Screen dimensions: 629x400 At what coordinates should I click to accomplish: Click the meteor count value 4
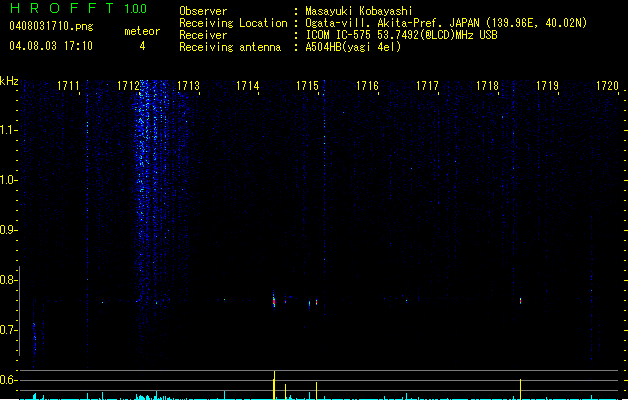pyautogui.click(x=142, y=46)
